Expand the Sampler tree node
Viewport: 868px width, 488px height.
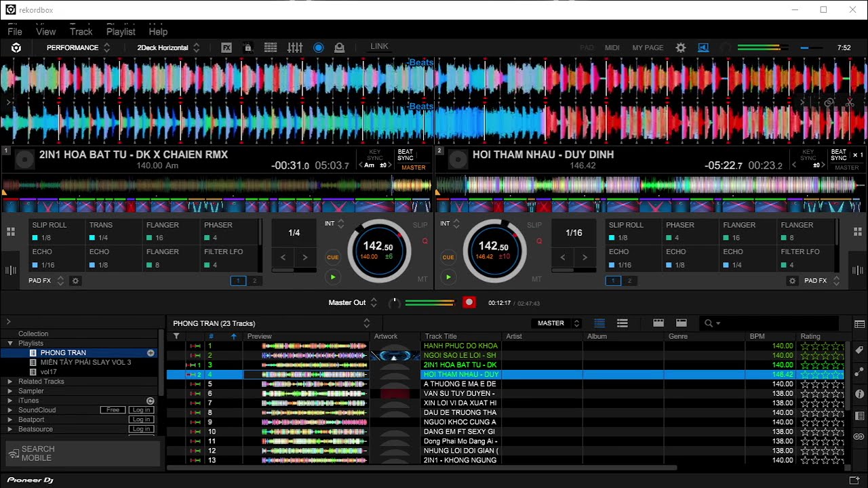click(x=10, y=391)
